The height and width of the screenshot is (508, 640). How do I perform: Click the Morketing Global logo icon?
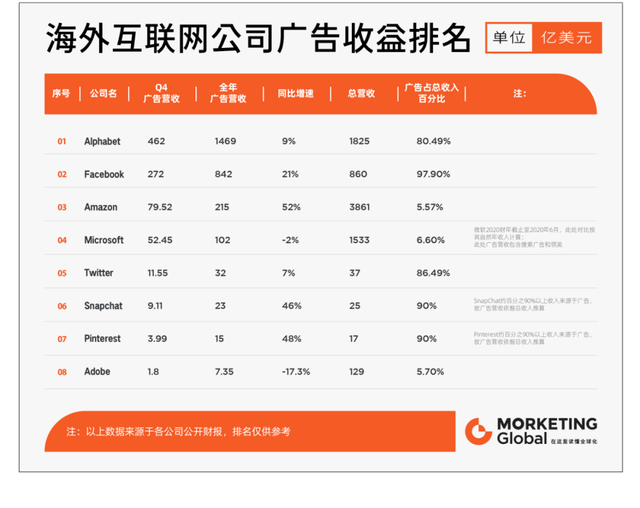tap(478, 431)
